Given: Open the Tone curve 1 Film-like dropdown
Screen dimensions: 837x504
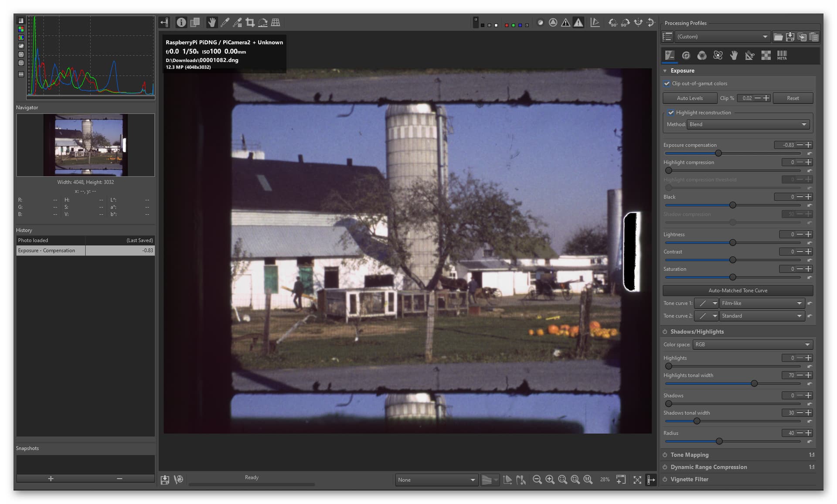Looking at the screenshot, I should click(762, 303).
